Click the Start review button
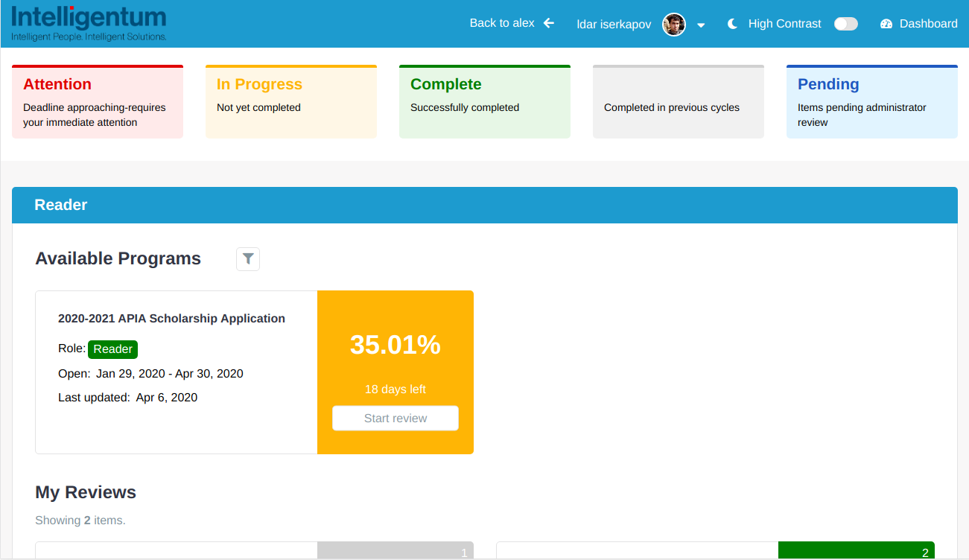This screenshot has width=969, height=560. (x=395, y=419)
